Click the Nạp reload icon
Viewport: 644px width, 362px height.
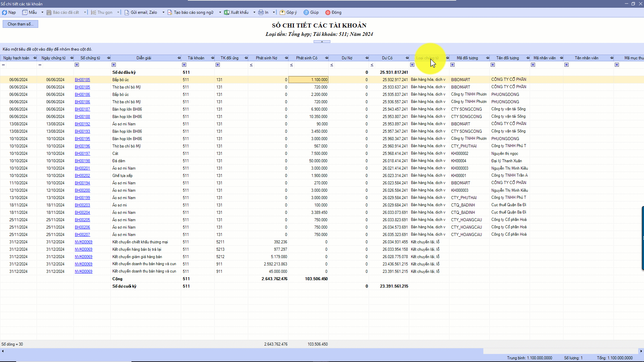[x=4, y=12]
